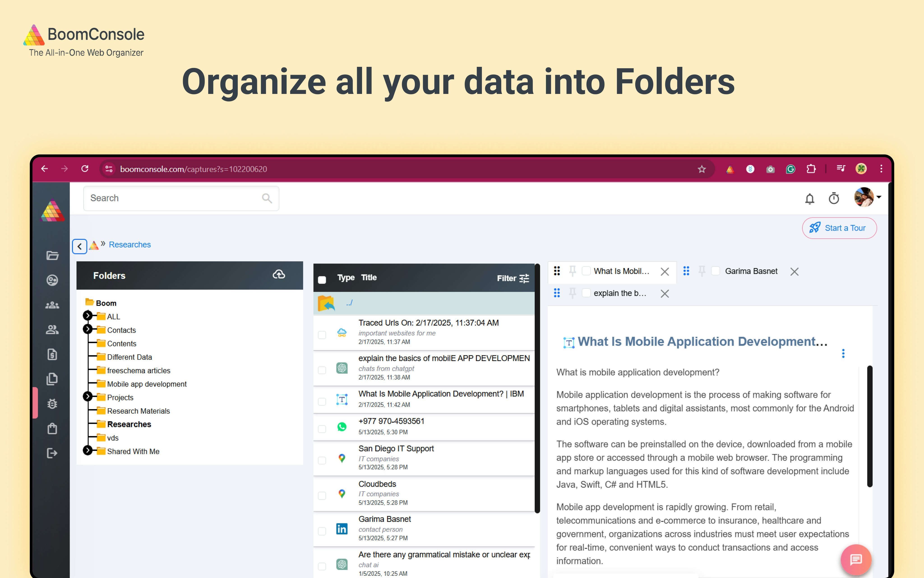924x578 pixels.
Task: Click the capture list scrollbar
Action: [537, 388]
